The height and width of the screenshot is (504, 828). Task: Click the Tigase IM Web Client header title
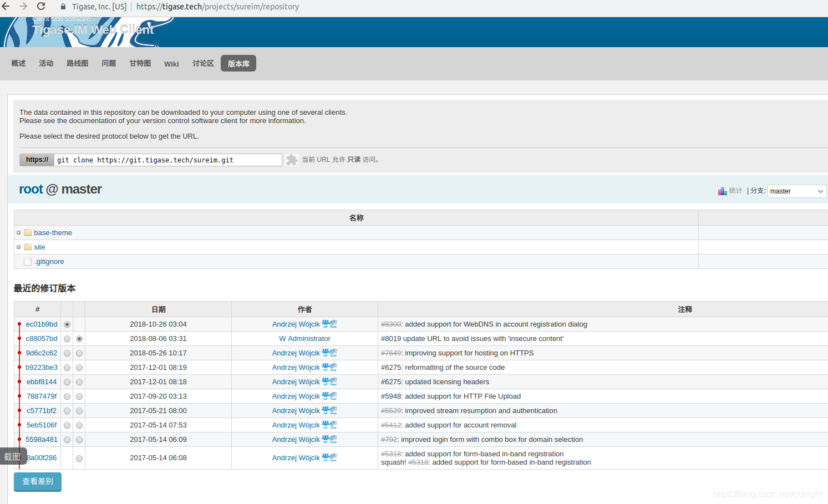[x=93, y=29]
